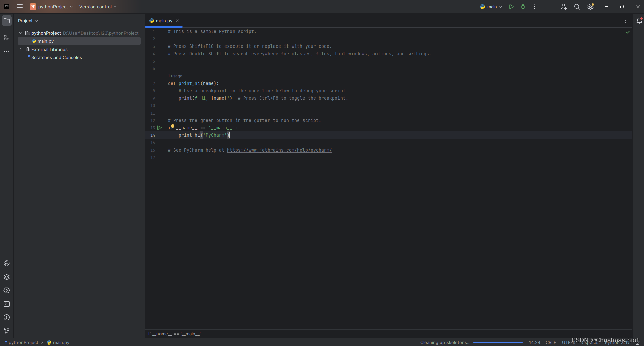Change the CRLF line separator

click(x=551, y=342)
